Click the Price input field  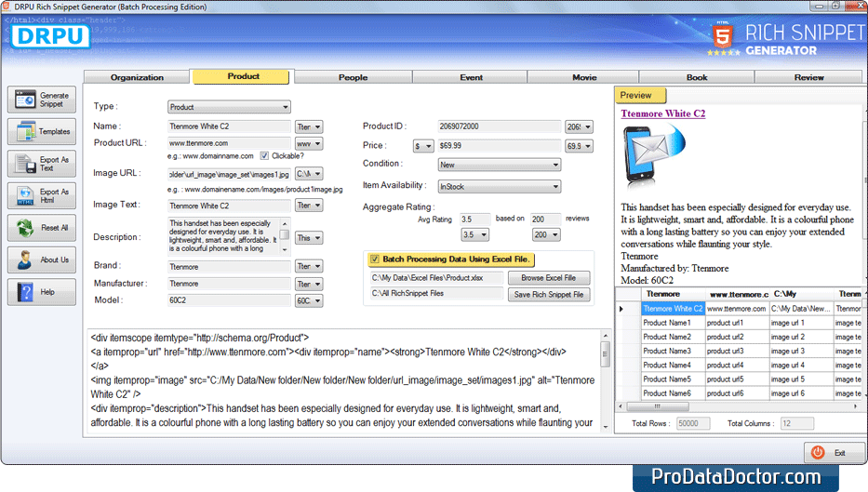click(500, 146)
